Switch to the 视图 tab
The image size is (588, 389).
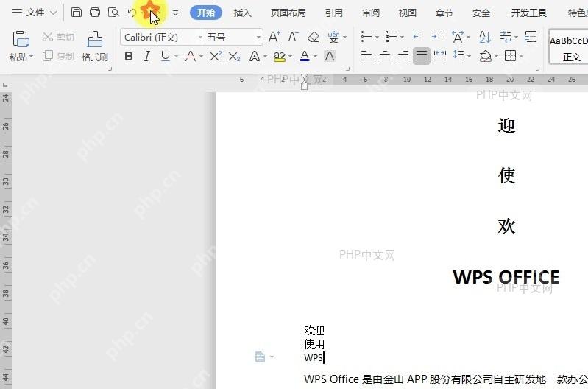pos(408,13)
